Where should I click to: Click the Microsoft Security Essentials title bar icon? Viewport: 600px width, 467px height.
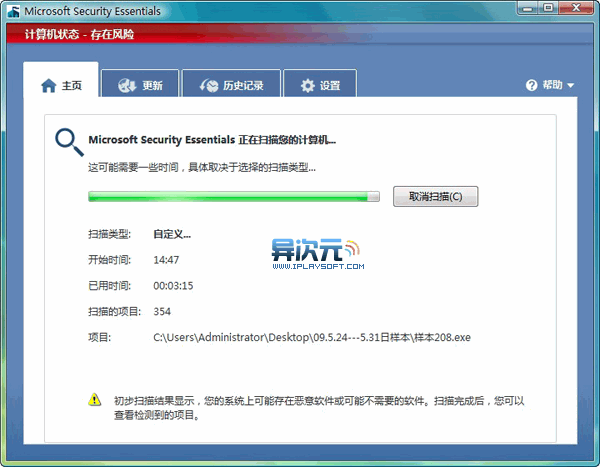pos(14,11)
